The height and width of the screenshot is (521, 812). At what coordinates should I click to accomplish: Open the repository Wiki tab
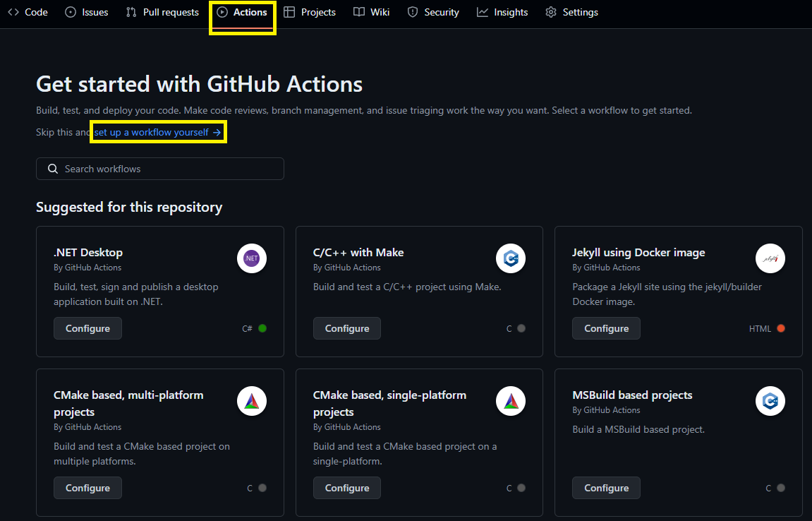point(372,12)
